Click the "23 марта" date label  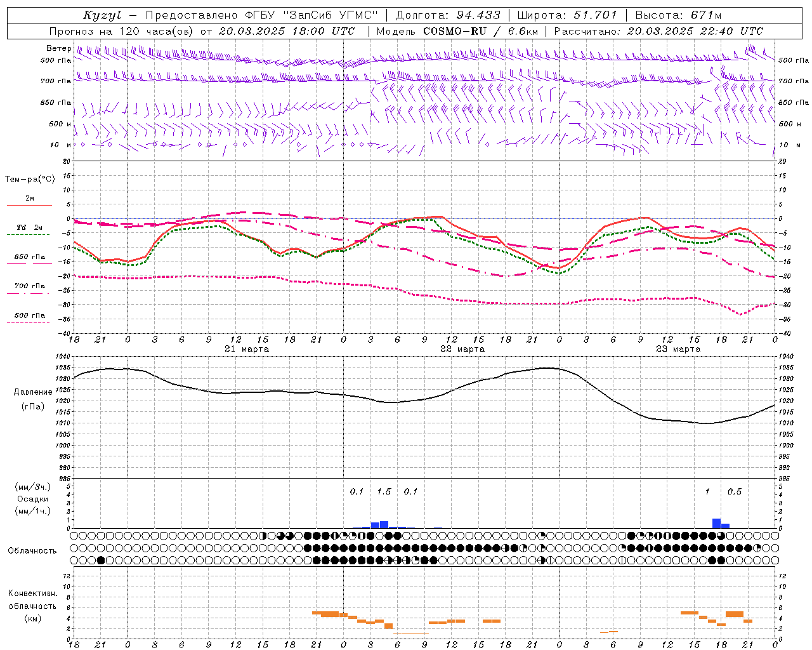click(678, 349)
